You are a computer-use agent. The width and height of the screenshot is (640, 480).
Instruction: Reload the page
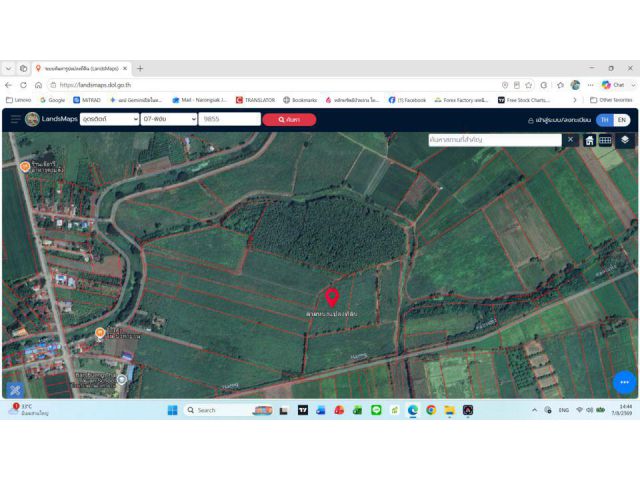click(23, 85)
